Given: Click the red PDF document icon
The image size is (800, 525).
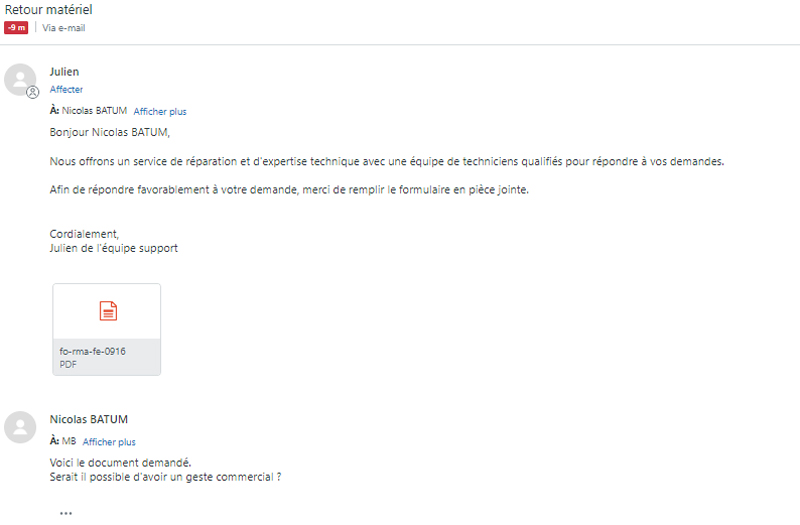Looking at the screenshot, I should pyautogui.click(x=108, y=311).
